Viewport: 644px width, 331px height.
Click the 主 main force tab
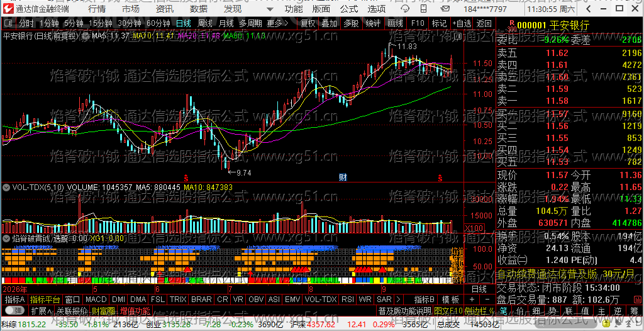(x=601, y=310)
